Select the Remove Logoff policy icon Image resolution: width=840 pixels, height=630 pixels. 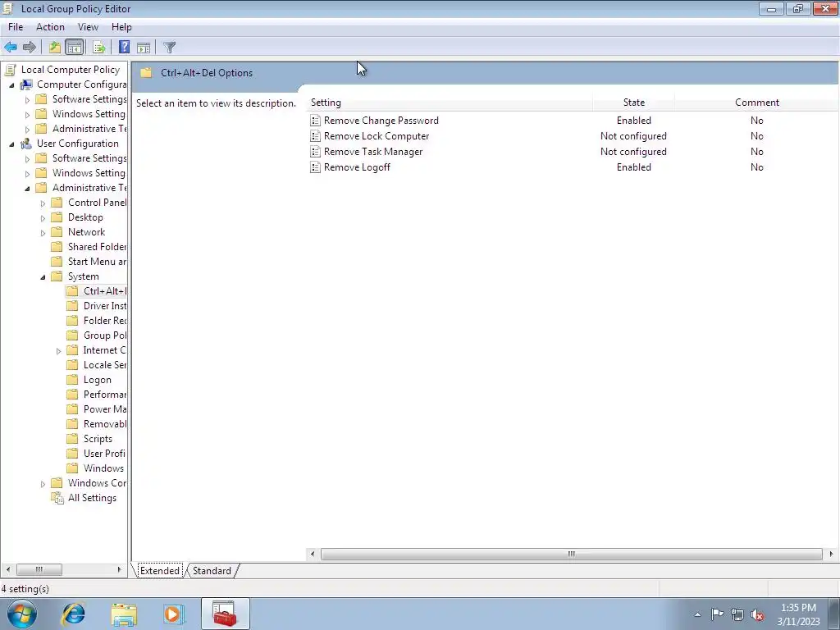coord(316,167)
